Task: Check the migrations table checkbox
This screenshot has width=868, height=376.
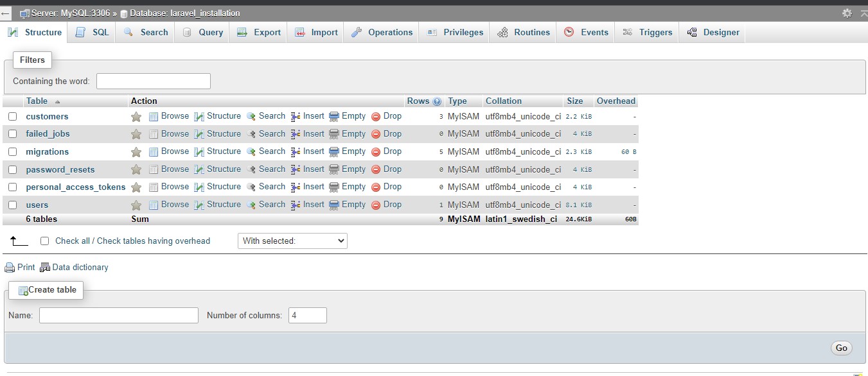Action: 12,152
